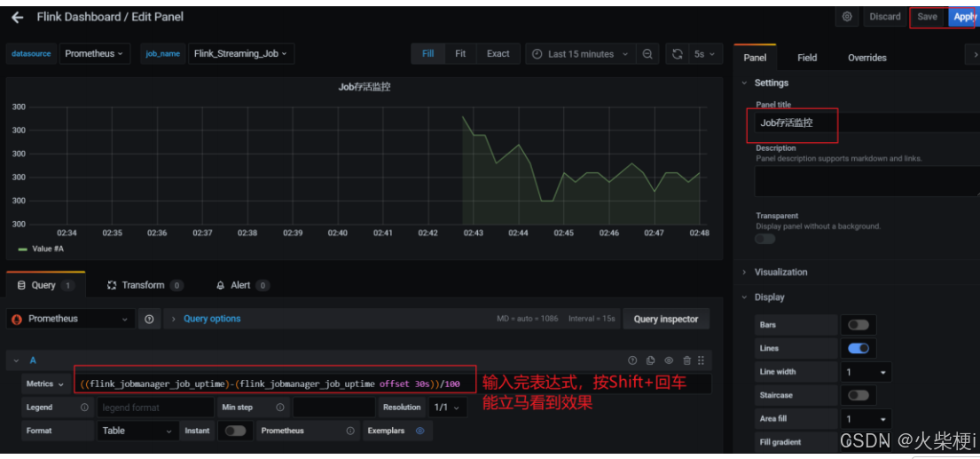
Task: Disable the Lines display switch
Action: coord(858,348)
